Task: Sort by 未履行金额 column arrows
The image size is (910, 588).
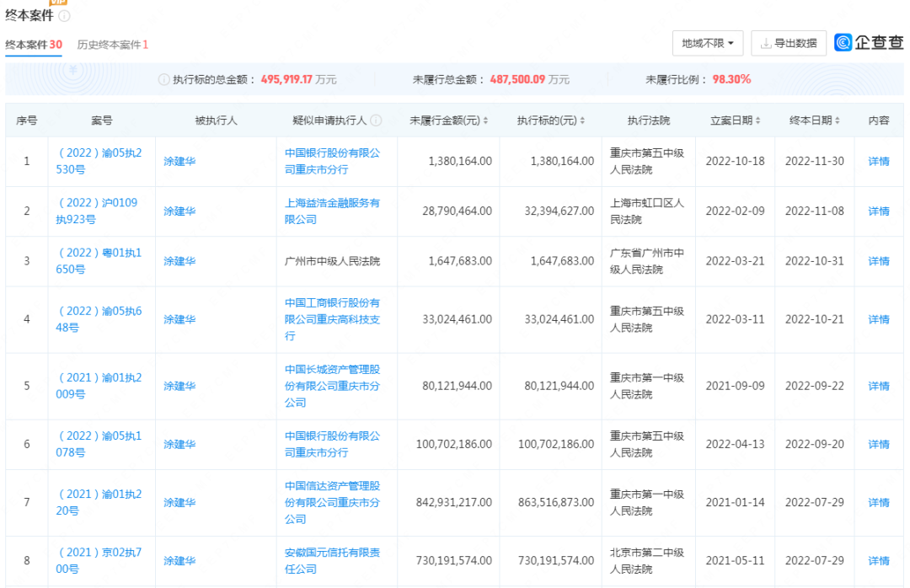Action: pos(486,121)
